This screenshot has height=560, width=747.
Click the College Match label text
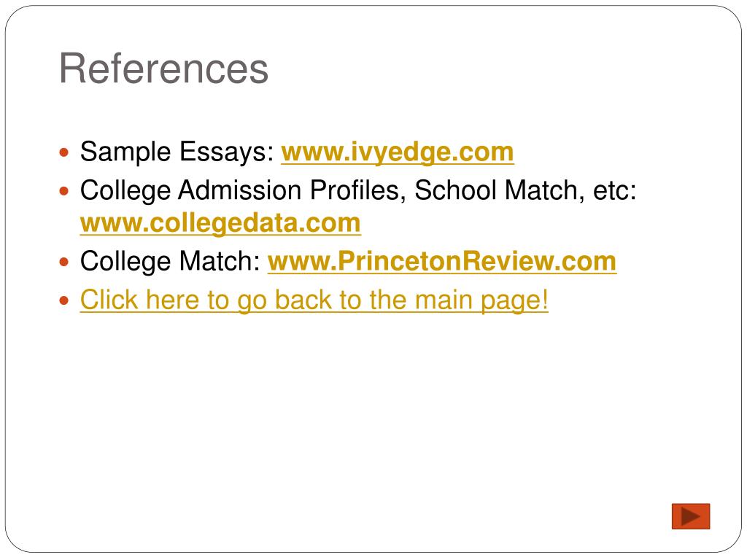coord(170,262)
